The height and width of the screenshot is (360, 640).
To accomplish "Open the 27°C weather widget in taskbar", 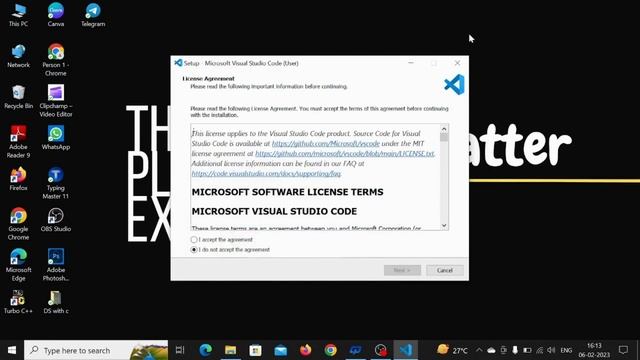I will tap(452, 350).
